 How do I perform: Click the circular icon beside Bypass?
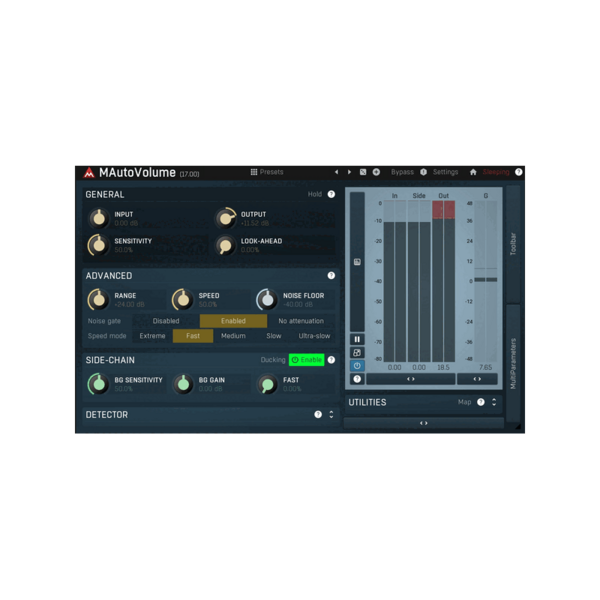click(376, 172)
